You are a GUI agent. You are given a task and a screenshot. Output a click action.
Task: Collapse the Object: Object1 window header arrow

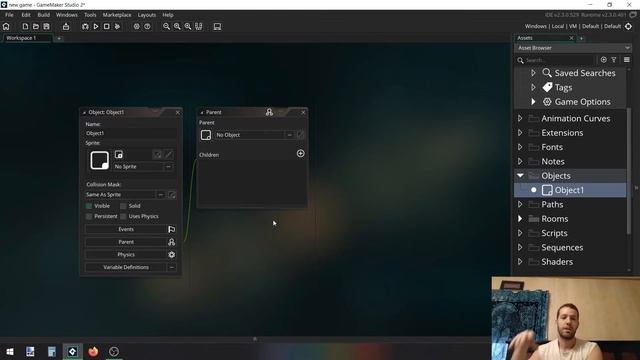coord(84,112)
